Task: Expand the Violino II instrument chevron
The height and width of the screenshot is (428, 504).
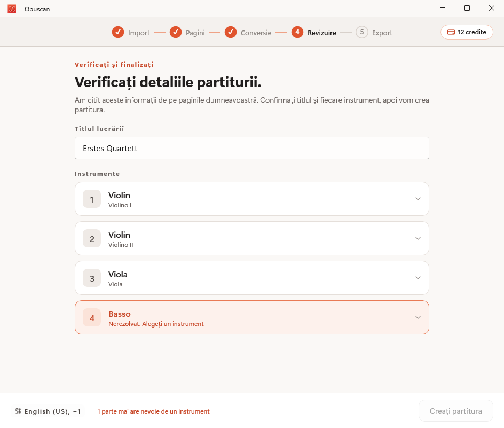Action: click(418, 238)
